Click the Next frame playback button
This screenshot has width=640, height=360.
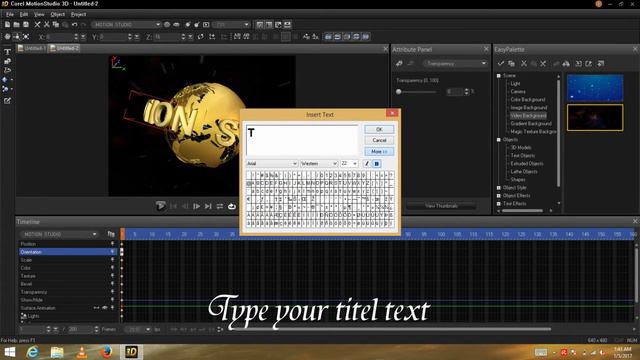196,206
